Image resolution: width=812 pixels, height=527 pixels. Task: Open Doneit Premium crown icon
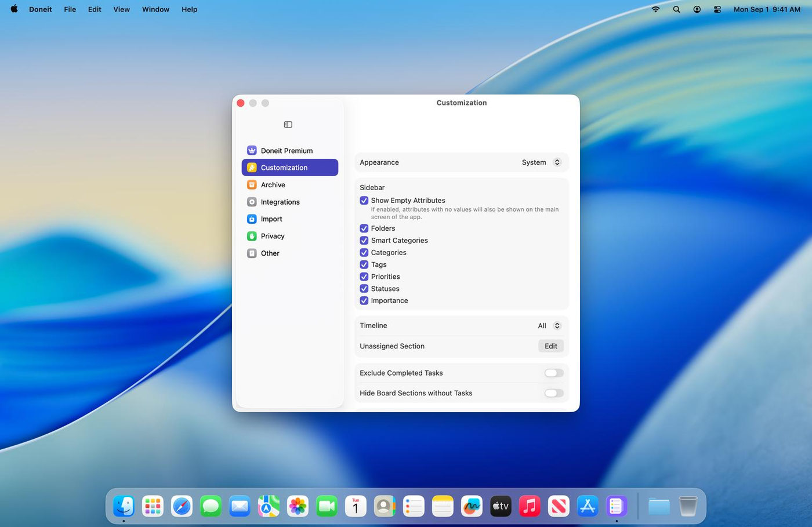(x=252, y=151)
